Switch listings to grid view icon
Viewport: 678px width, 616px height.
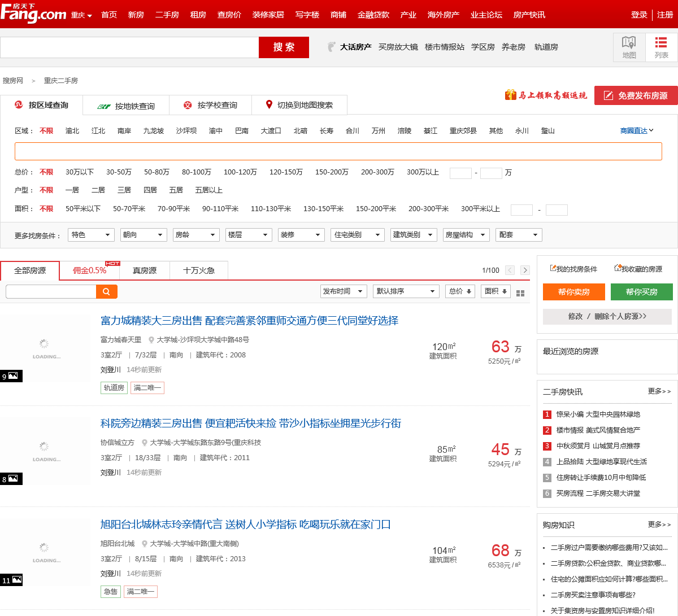[x=520, y=293]
